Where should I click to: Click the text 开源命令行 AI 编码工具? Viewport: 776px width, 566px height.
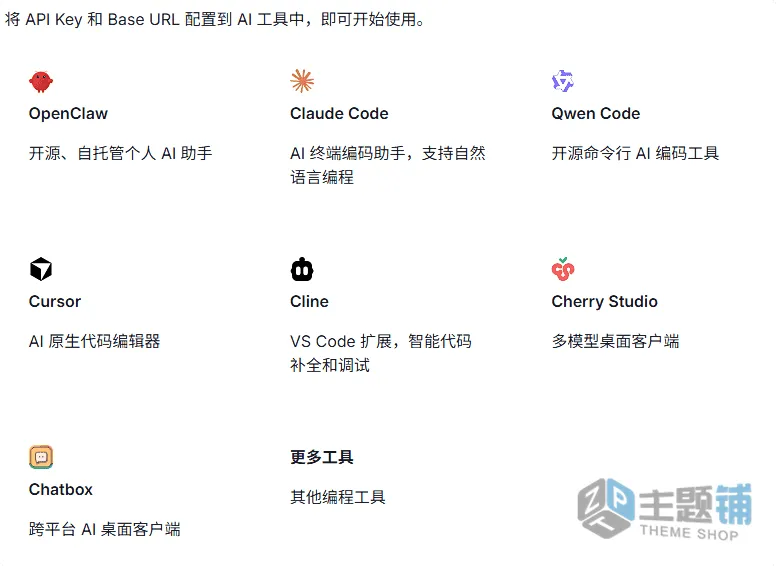click(635, 153)
